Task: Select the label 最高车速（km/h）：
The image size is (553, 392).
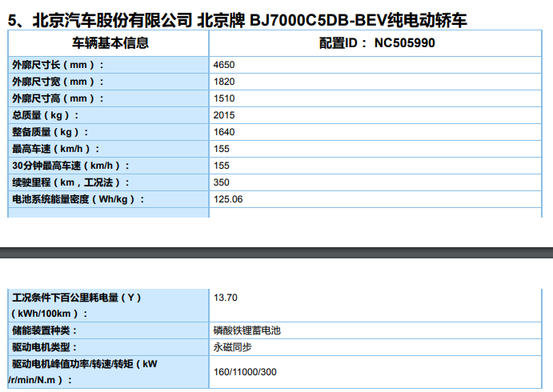Action: 56,149
